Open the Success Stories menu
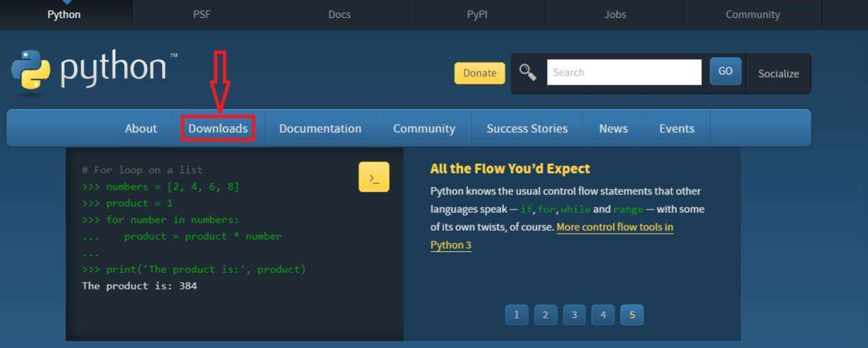 (x=527, y=128)
